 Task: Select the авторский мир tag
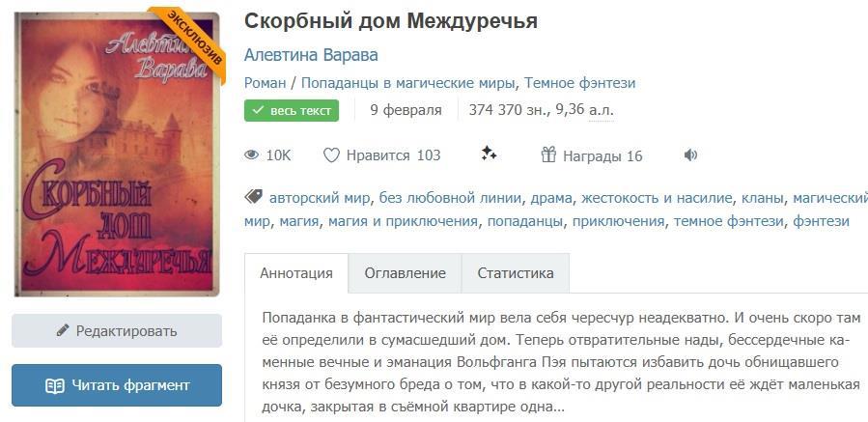pyautogui.click(x=320, y=198)
